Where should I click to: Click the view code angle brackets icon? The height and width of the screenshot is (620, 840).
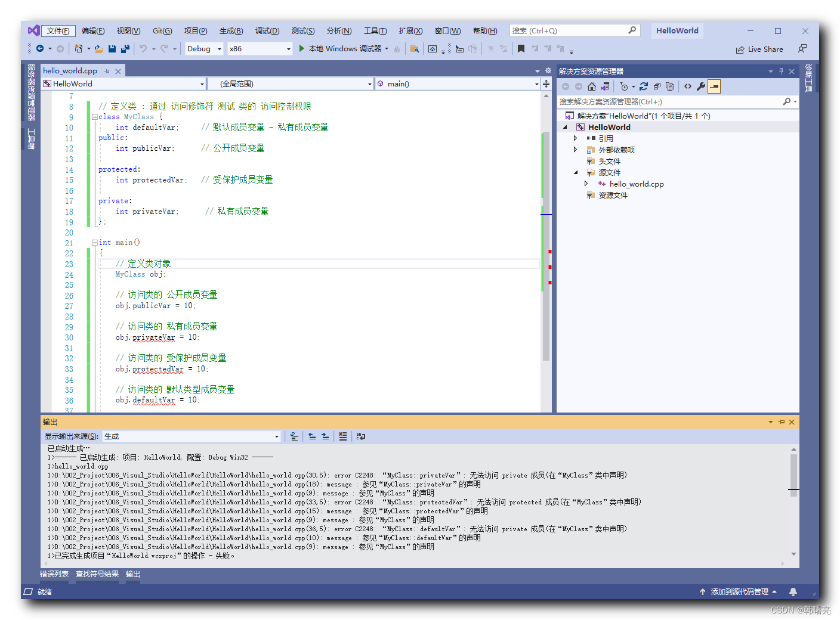coord(688,86)
